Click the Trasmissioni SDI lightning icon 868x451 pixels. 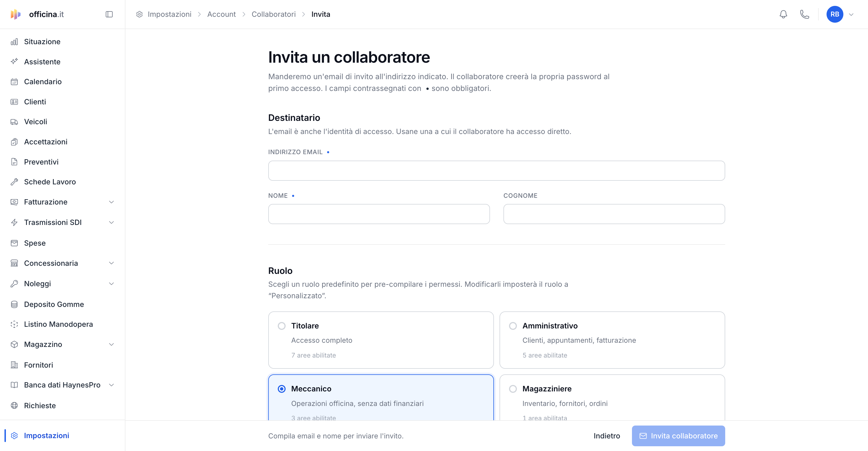[14, 222]
